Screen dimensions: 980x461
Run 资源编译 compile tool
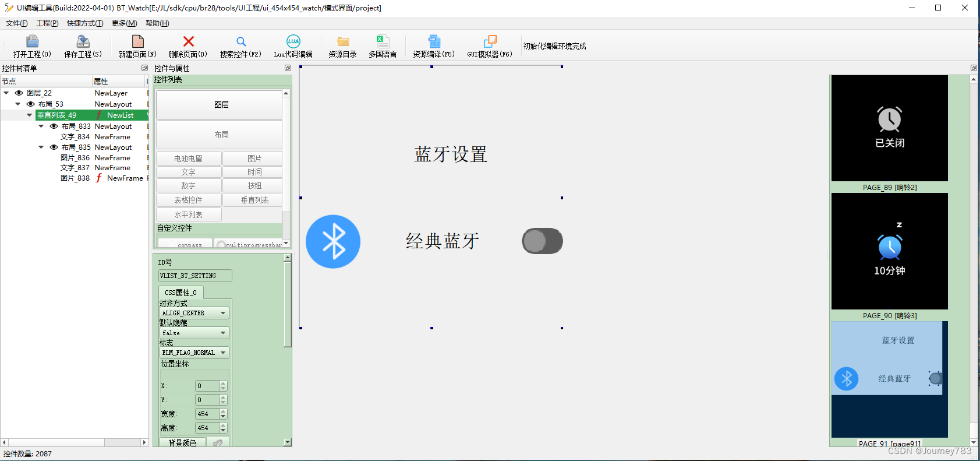(x=434, y=46)
